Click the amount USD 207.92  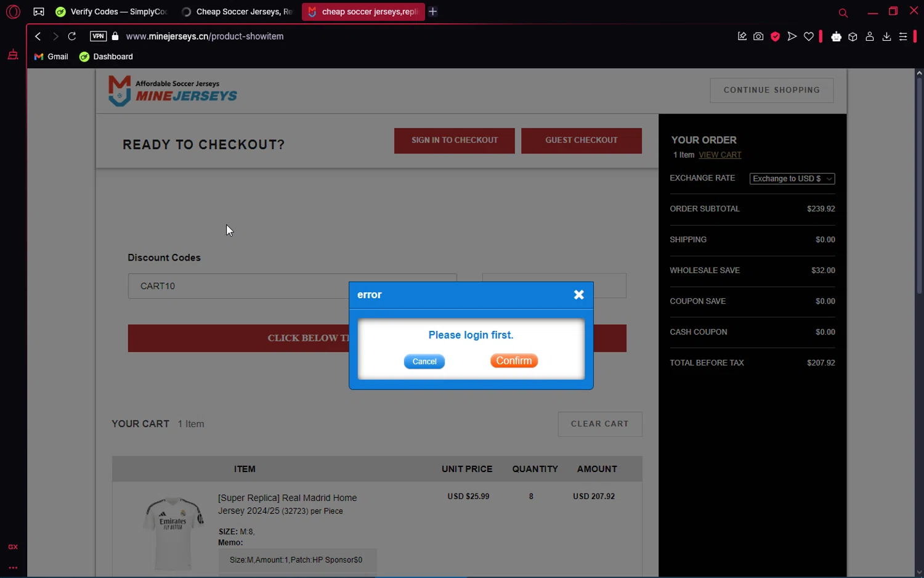[x=594, y=497]
